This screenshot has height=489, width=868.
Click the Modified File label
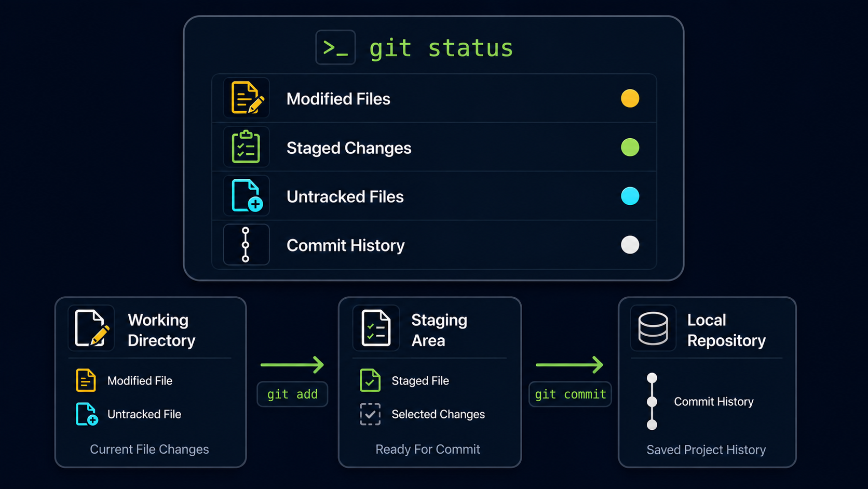click(x=140, y=381)
